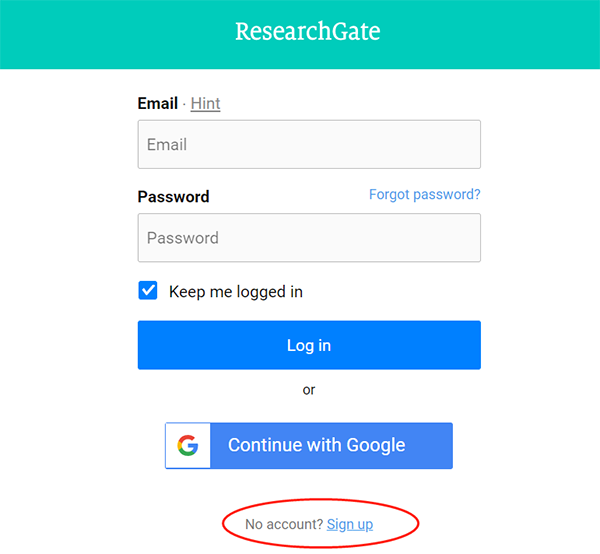Follow the Sign up link
Viewport: 600px width, 554px height.
pyautogui.click(x=350, y=524)
